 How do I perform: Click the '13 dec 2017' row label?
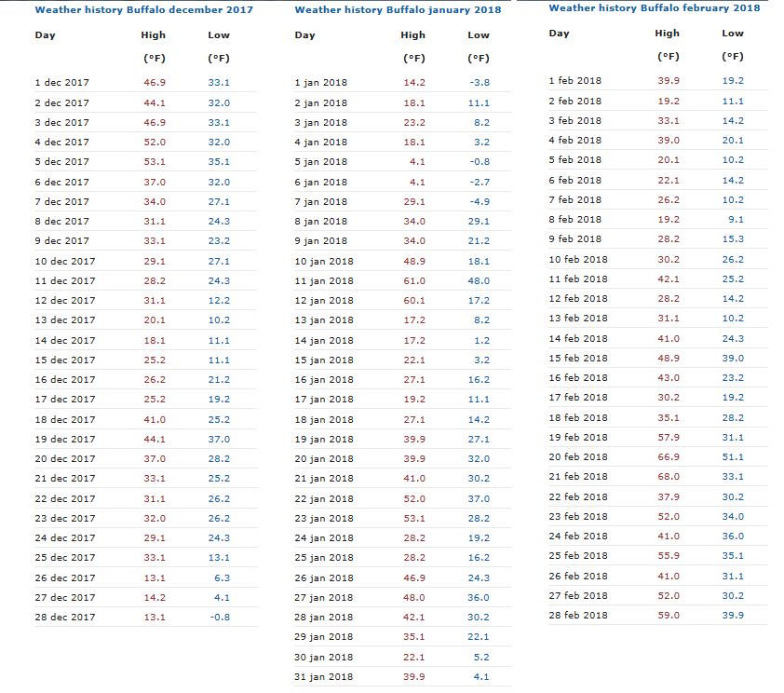coord(65,320)
